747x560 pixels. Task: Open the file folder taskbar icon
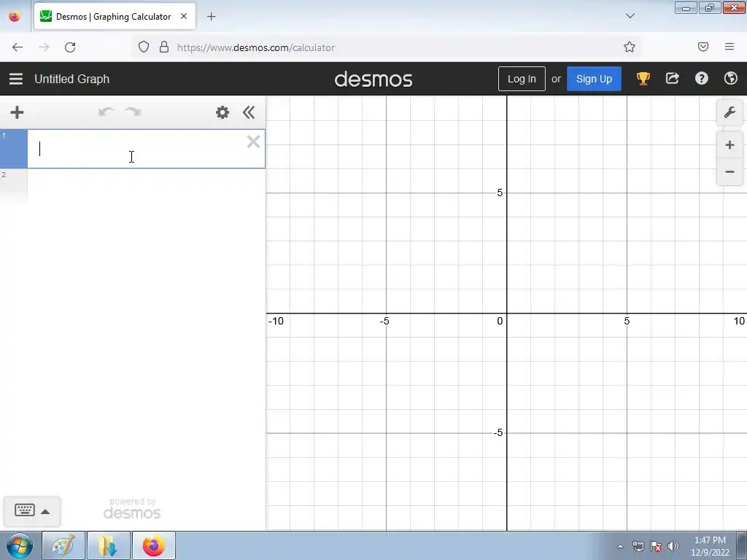(x=108, y=545)
